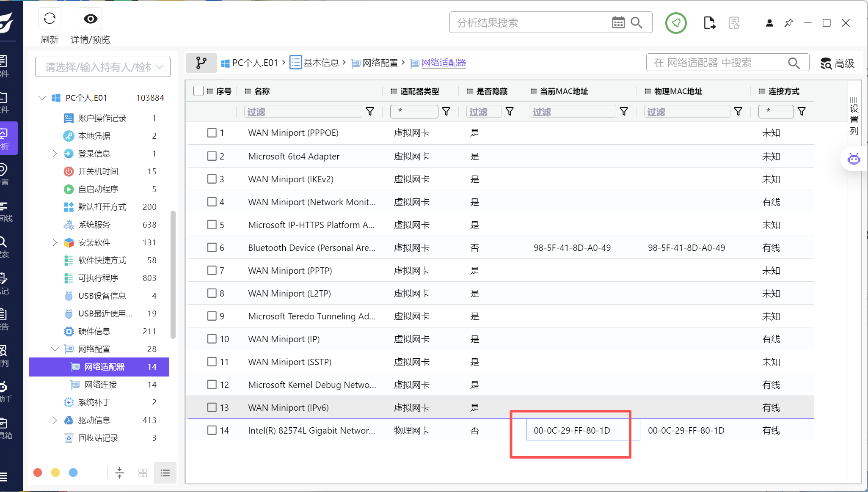The height and width of the screenshot is (492, 868).
Task: Open the 设置列 column settings
Action: coord(854,116)
